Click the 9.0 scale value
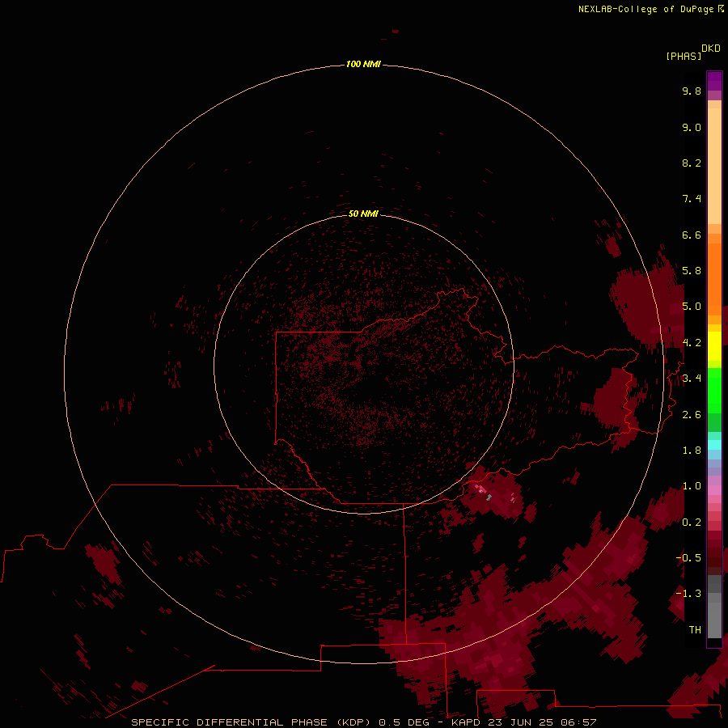 coord(692,128)
